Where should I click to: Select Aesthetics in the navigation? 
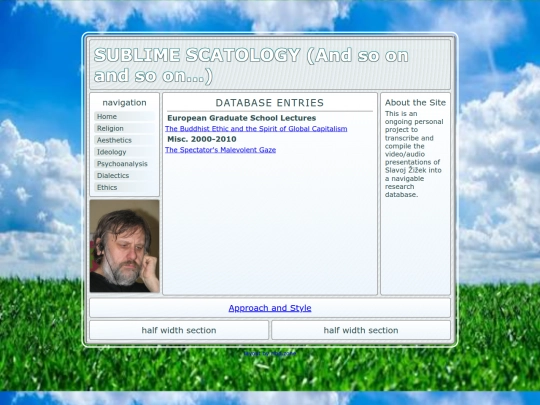point(124,140)
